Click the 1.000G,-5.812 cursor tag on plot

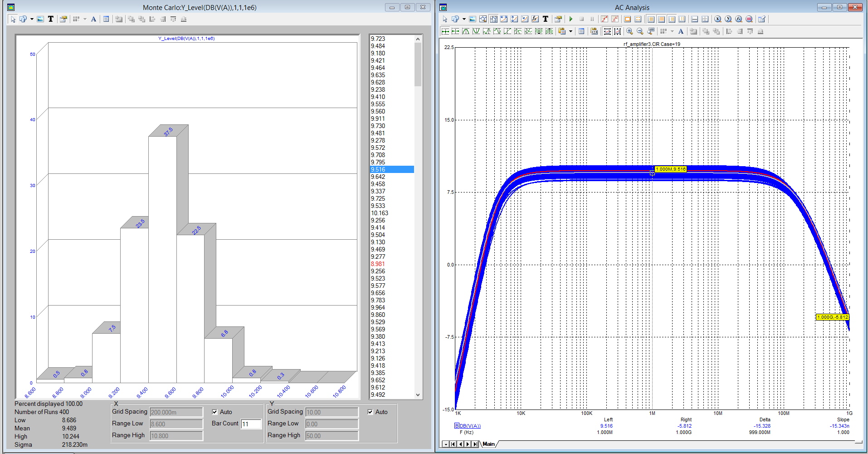click(x=832, y=317)
